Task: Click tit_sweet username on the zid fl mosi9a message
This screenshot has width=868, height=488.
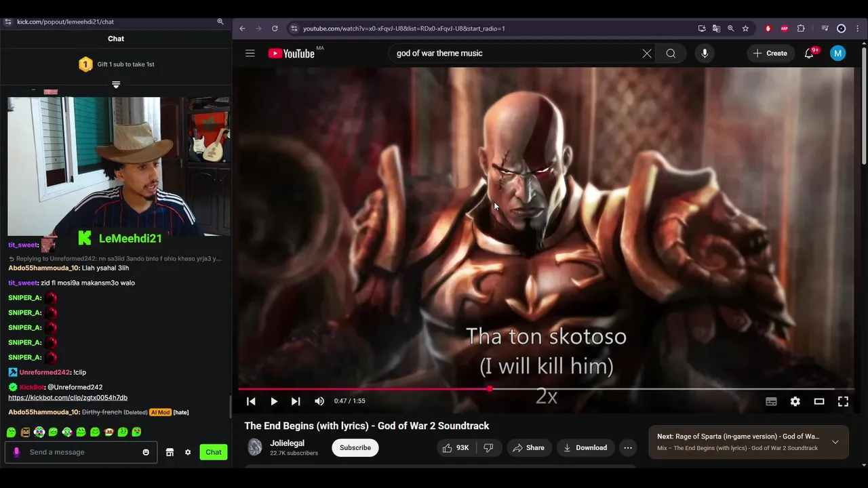Action: 23,283
